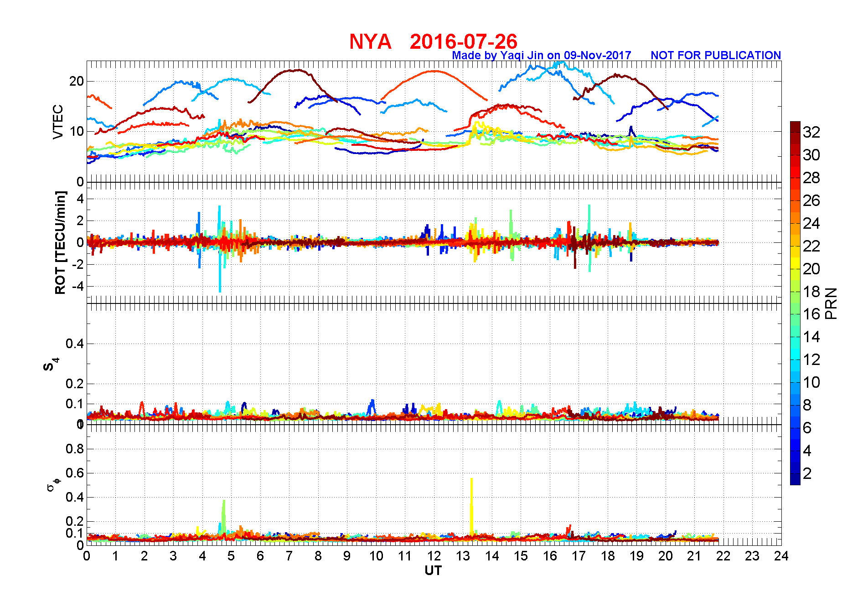Click colorbar tick label 24
This screenshot has width=868, height=606.
click(x=811, y=223)
